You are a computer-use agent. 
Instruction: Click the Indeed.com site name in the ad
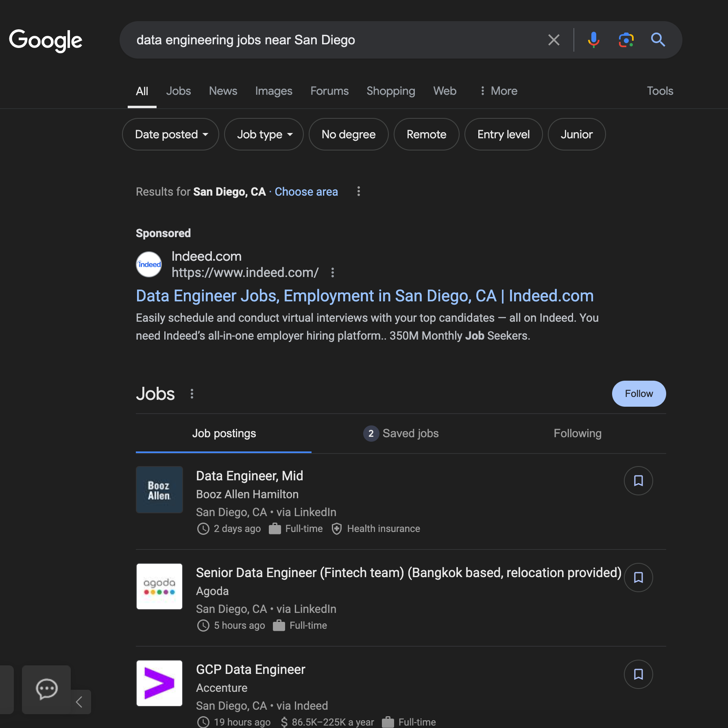[x=207, y=256]
